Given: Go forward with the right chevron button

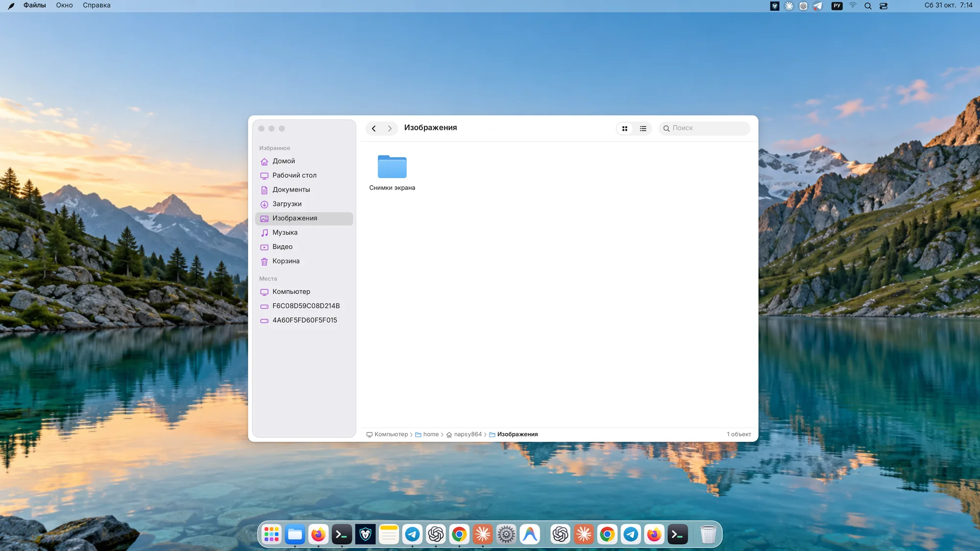Looking at the screenshot, I should pyautogui.click(x=390, y=128).
